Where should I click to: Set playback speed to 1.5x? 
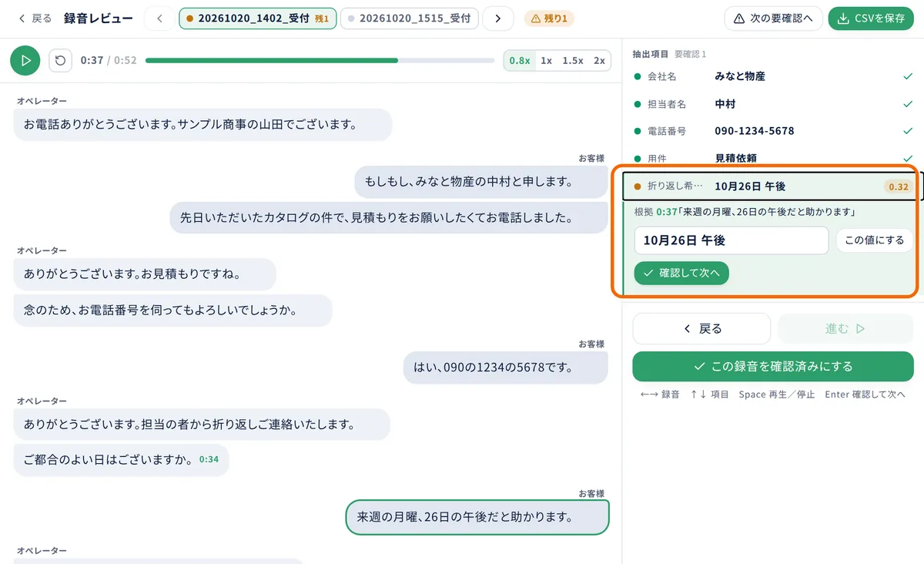(572, 60)
